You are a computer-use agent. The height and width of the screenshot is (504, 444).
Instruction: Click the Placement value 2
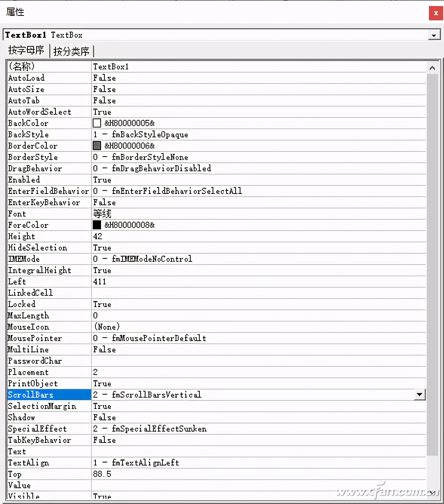(95, 372)
